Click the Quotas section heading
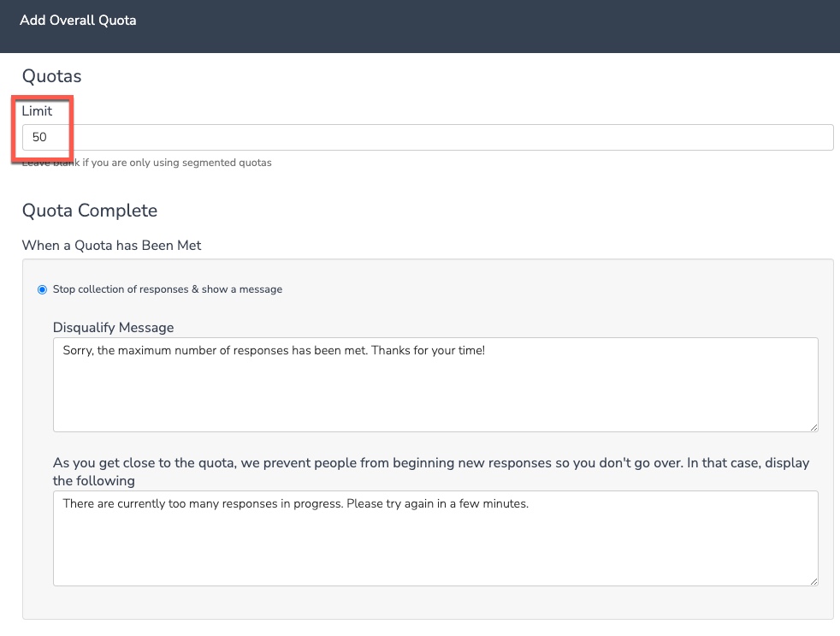 tap(51, 76)
